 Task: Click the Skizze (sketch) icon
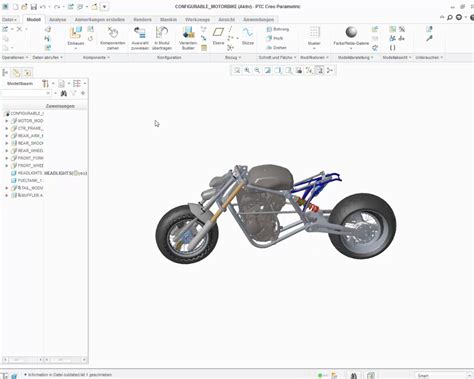(248, 32)
